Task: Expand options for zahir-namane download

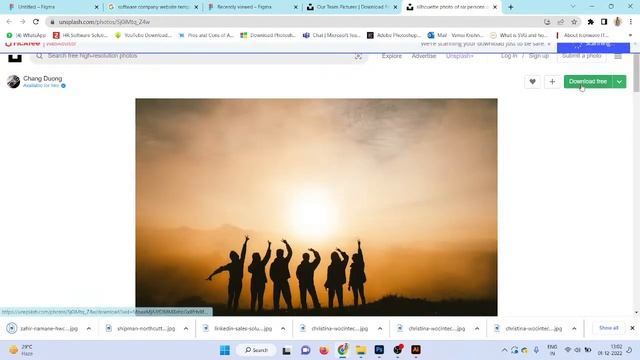Action: coord(89,328)
